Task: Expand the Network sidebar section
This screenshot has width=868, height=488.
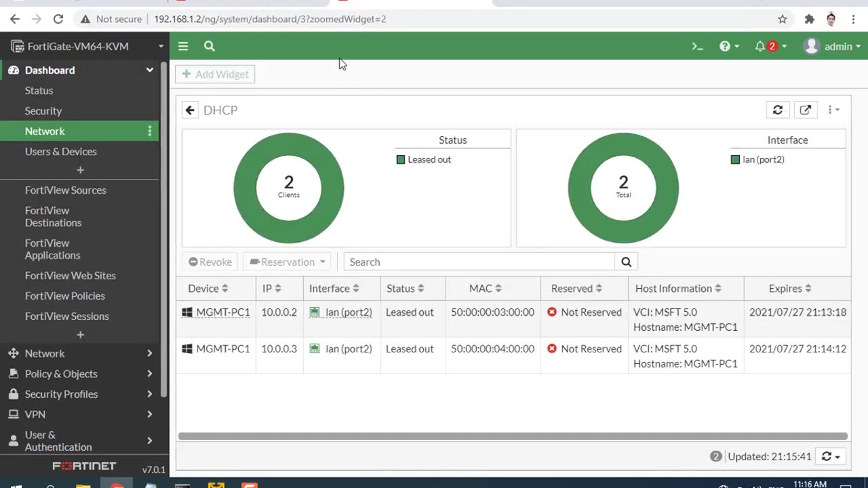Action: 79,354
